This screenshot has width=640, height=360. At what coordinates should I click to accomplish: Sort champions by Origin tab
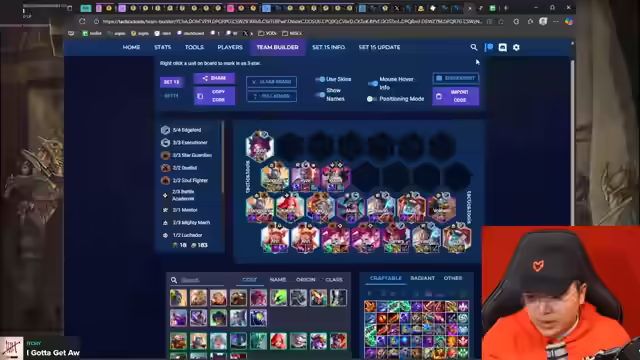[306, 280]
